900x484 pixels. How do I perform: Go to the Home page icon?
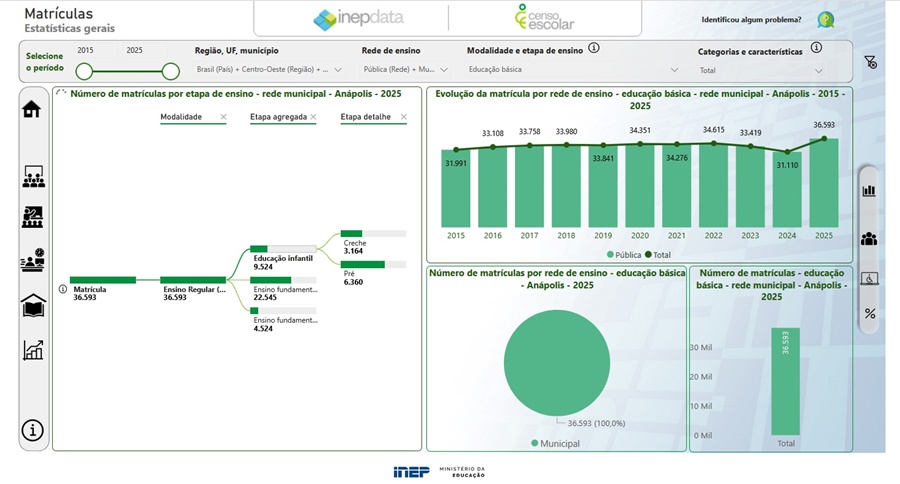click(x=32, y=109)
